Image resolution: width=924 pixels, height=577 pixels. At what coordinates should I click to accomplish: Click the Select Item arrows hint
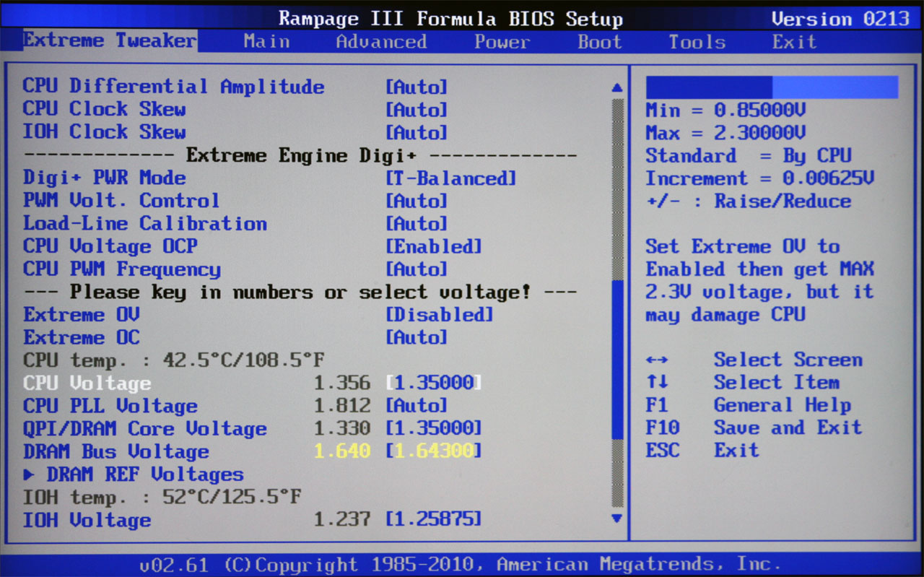coord(742,382)
